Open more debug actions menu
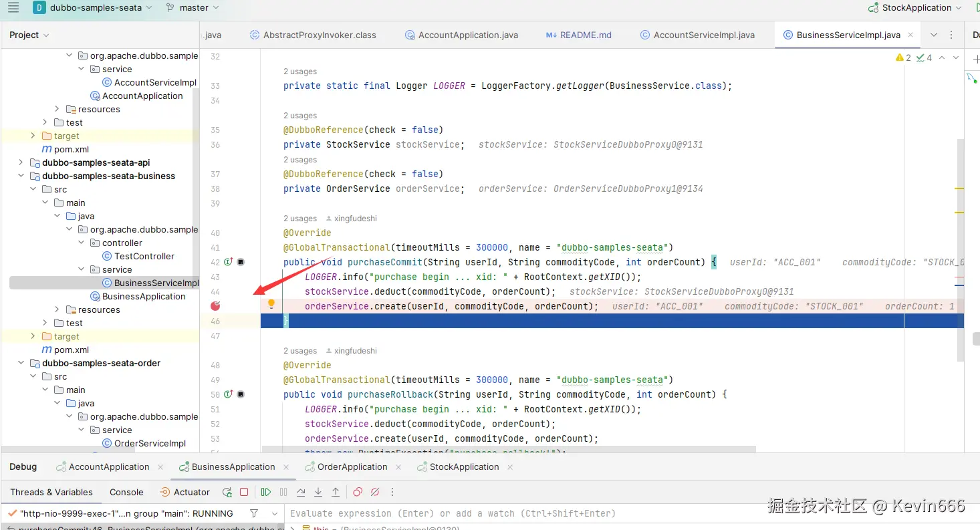Image resolution: width=980 pixels, height=530 pixels. tap(392, 493)
